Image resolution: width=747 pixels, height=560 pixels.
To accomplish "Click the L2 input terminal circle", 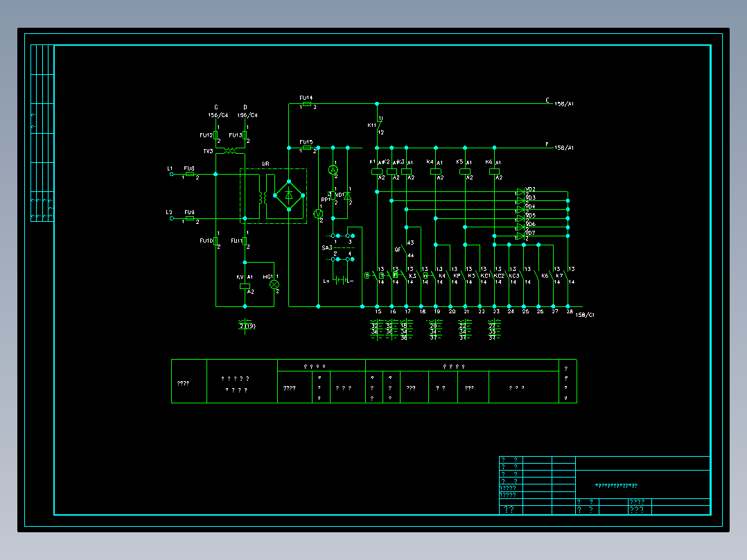I will (x=172, y=218).
